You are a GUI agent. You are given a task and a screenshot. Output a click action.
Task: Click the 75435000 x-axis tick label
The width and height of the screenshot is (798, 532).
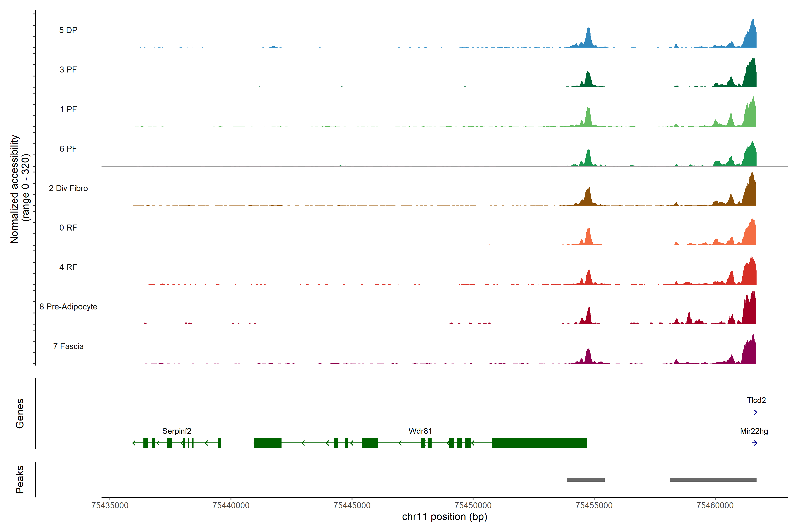110,506
